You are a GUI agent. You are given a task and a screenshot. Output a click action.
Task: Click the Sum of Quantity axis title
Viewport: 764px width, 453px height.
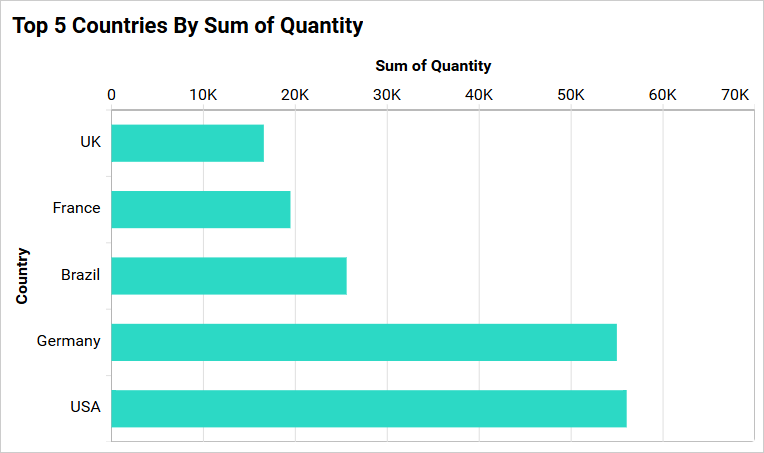tap(433, 66)
